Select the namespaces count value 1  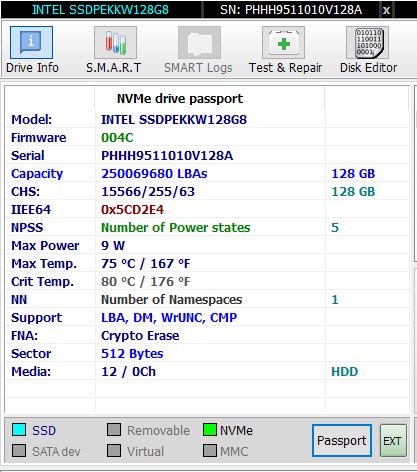point(335,300)
